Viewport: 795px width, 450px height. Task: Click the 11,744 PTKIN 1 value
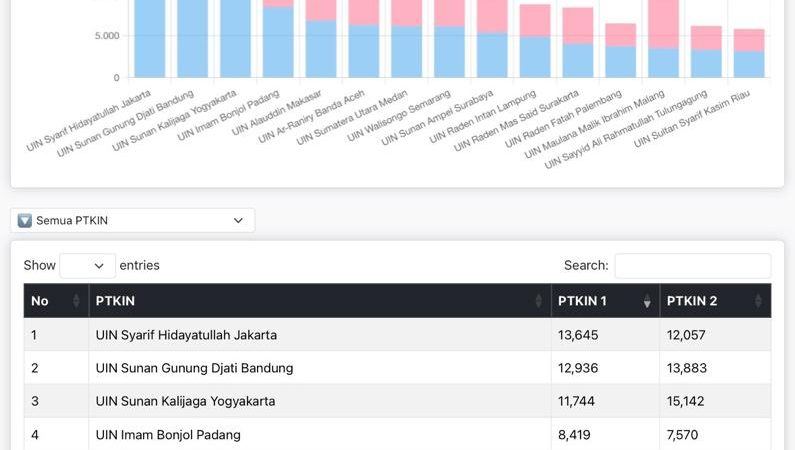(x=576, y=401)
